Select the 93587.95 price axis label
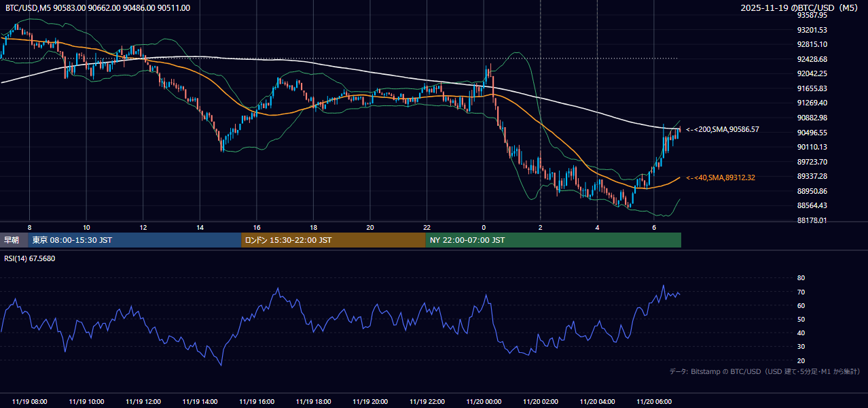The image size is (868, 408). pyautogui.click(x=812, y=15)
